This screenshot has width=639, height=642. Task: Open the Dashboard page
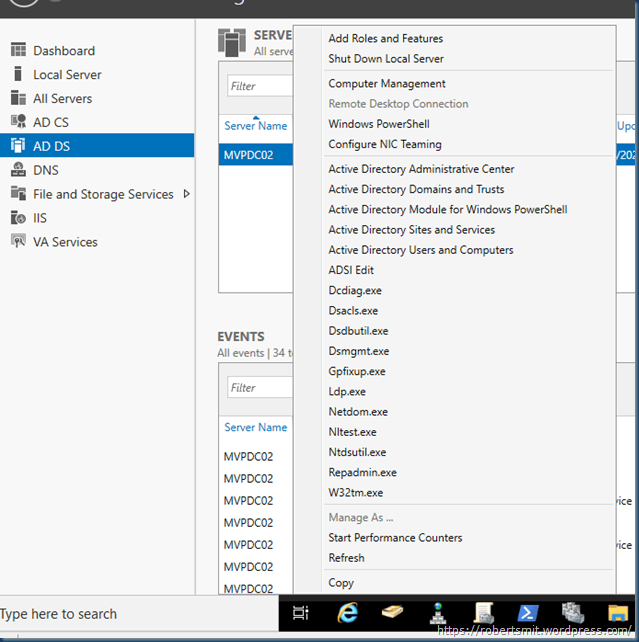click(x=64, y=51)
